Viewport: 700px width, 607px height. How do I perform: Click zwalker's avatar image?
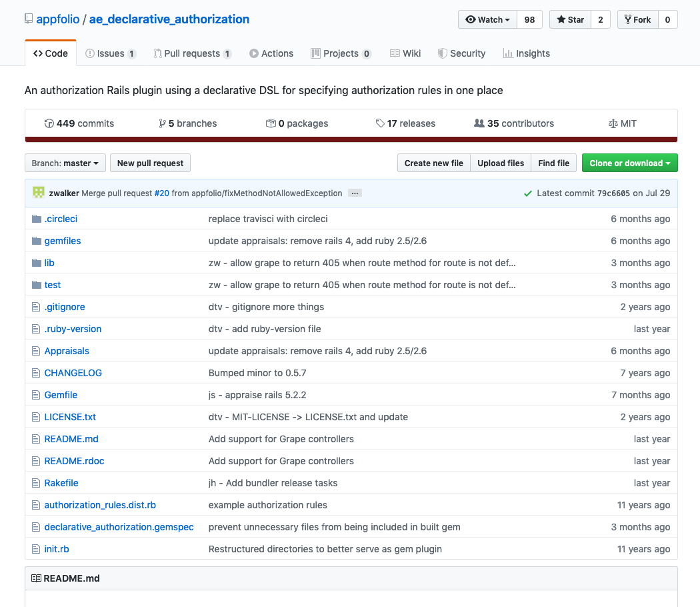(39, 193)
